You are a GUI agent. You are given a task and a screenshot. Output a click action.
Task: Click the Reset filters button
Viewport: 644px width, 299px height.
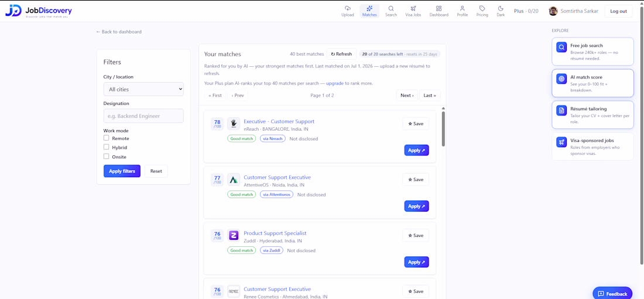156,171
